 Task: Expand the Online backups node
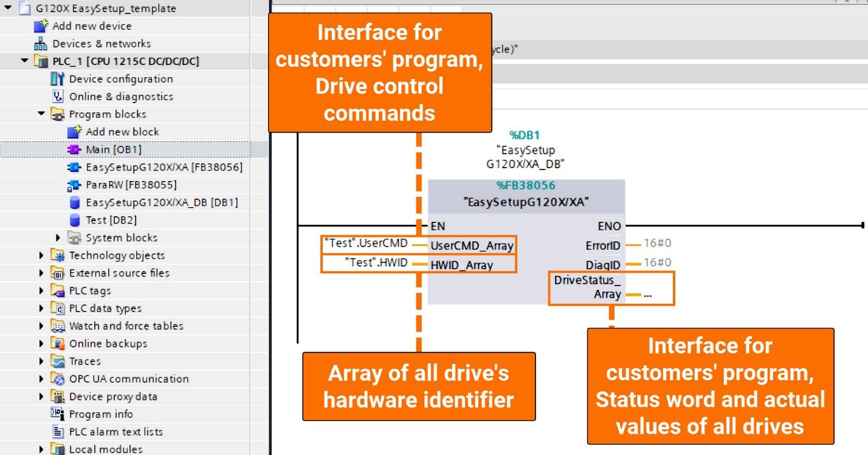pyautogui.click(x=41, y=343)
